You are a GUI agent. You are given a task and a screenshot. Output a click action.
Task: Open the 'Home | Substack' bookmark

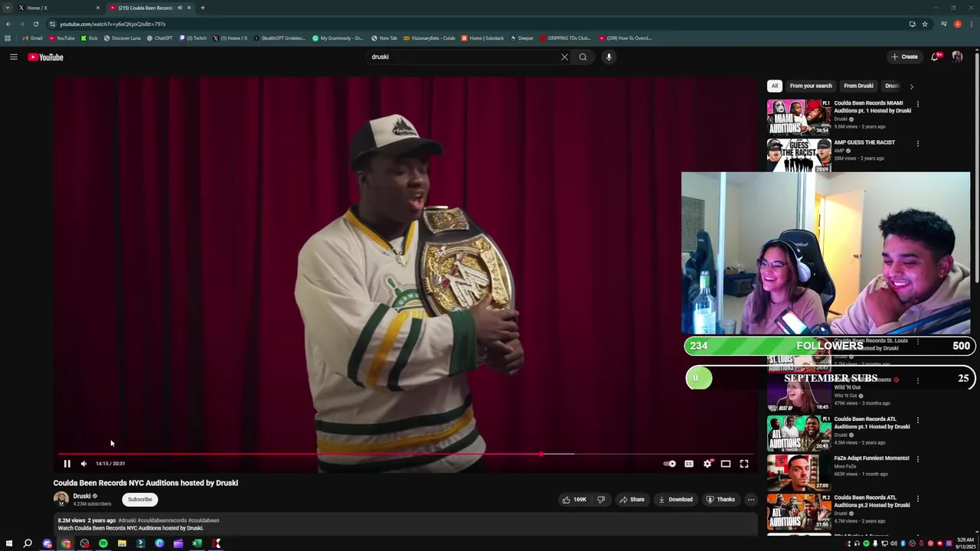click(482, 38)
